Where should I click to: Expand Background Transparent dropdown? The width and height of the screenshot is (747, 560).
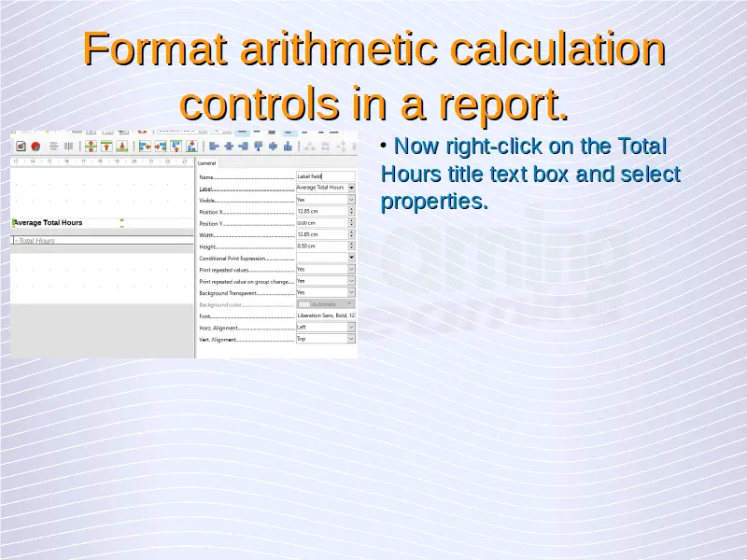352,292
